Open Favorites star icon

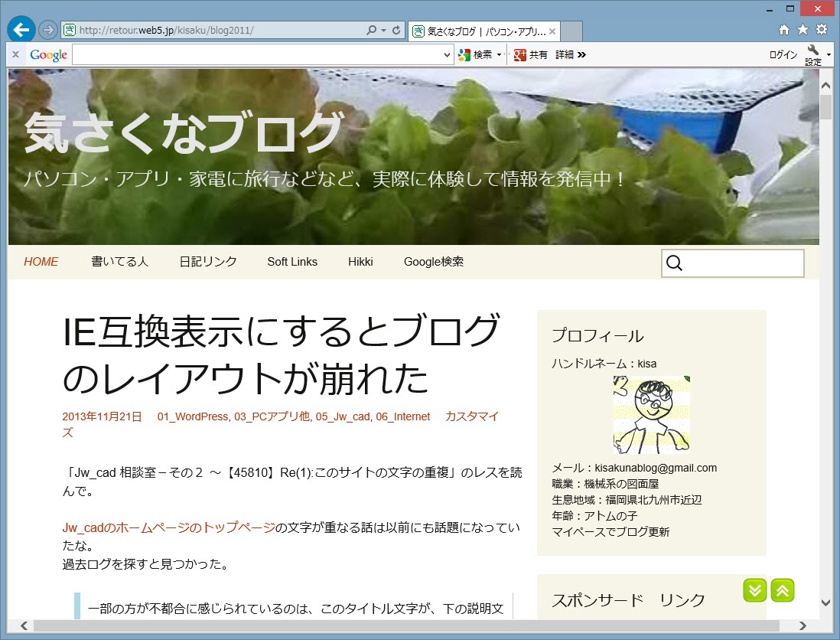pos(803,30)
